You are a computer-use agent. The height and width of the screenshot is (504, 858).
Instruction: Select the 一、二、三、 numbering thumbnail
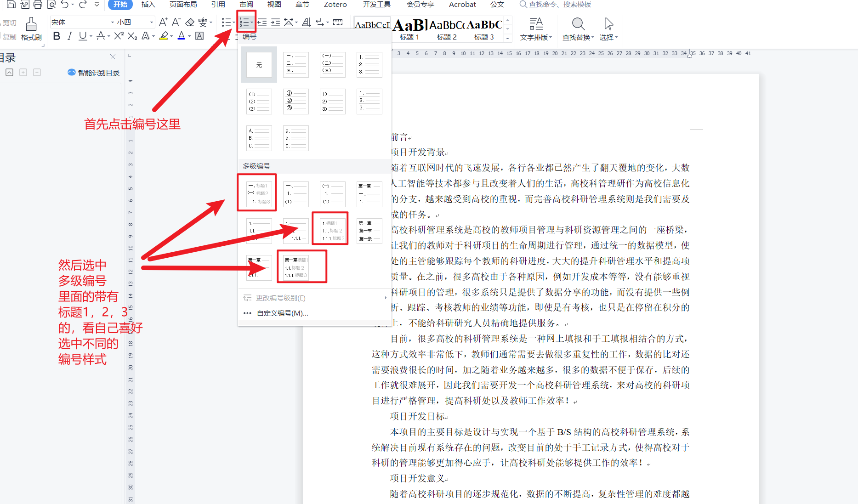click(x=295, y=64)
